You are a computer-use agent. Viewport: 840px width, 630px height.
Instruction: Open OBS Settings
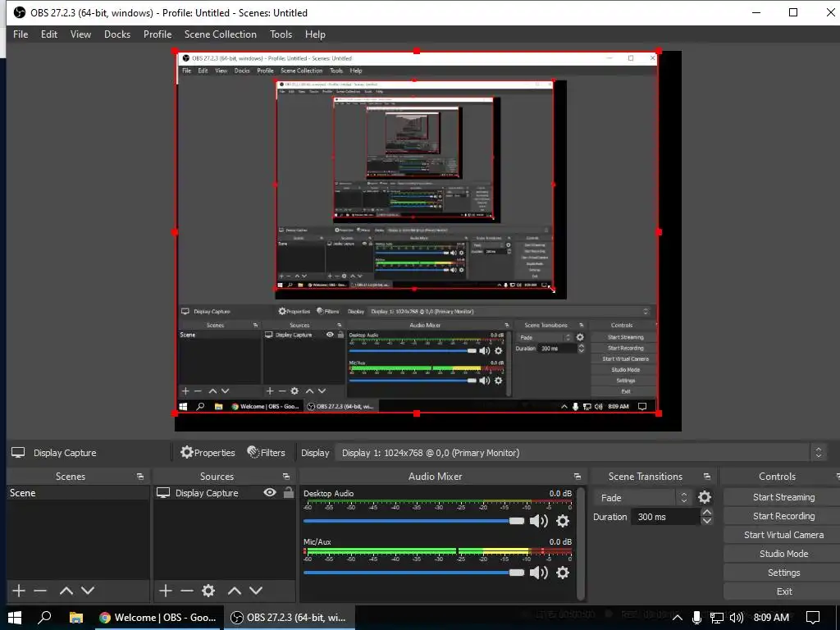783,573
